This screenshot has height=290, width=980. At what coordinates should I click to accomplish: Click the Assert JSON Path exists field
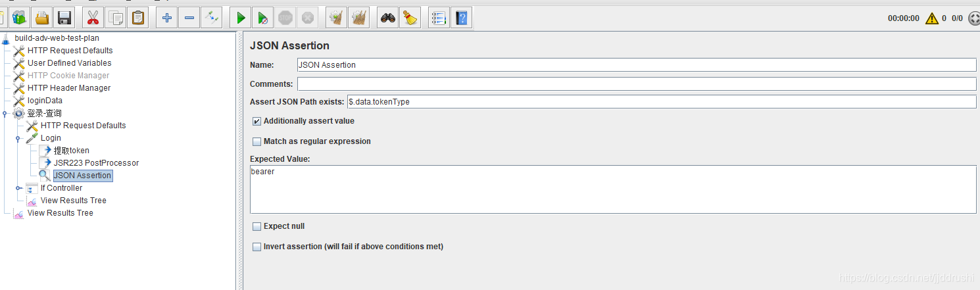662,102
